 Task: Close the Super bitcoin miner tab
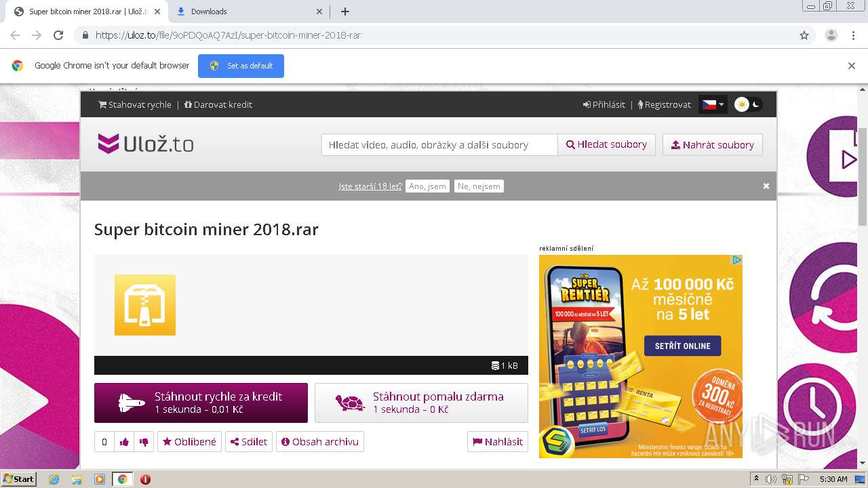158,12
